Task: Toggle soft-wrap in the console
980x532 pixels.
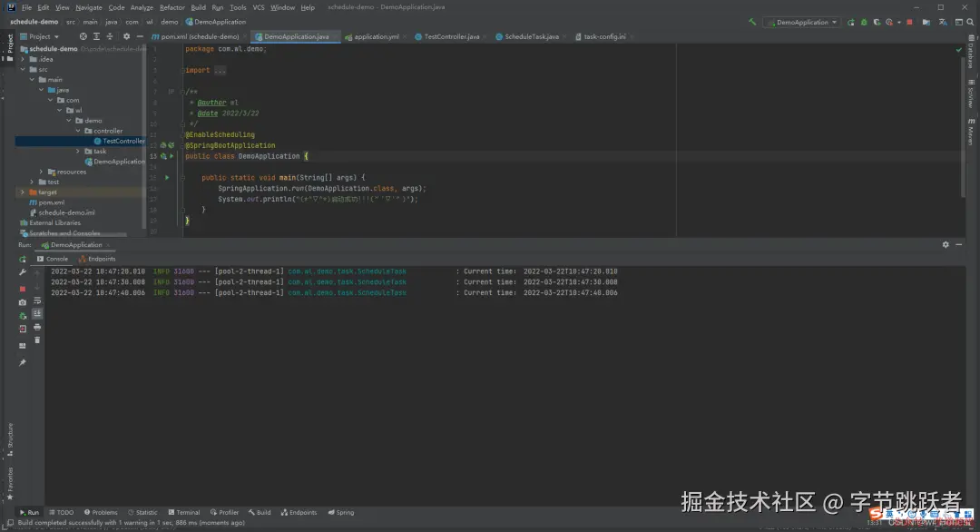Action: pyautogui.click(x=37, y=299)
